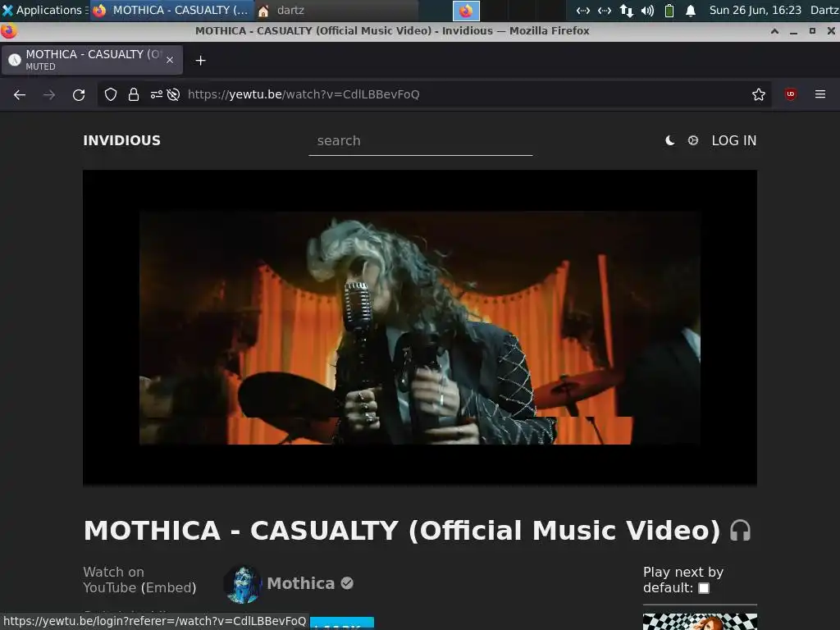Switch to the dartz file manager taskbar window
The height and width of the screenshot is (630, 840).
(x=336, y=10)
